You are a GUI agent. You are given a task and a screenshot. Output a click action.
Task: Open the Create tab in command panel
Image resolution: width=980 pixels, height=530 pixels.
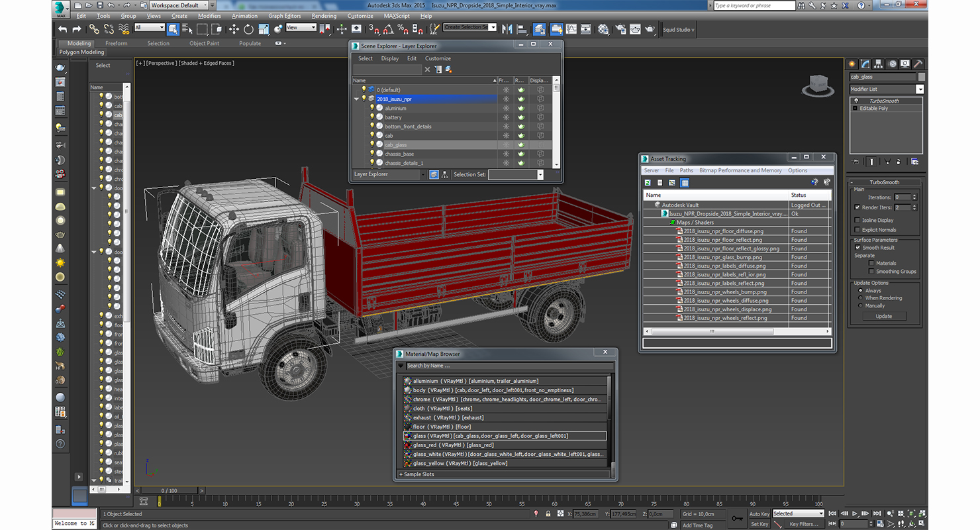tap(853, 64)
